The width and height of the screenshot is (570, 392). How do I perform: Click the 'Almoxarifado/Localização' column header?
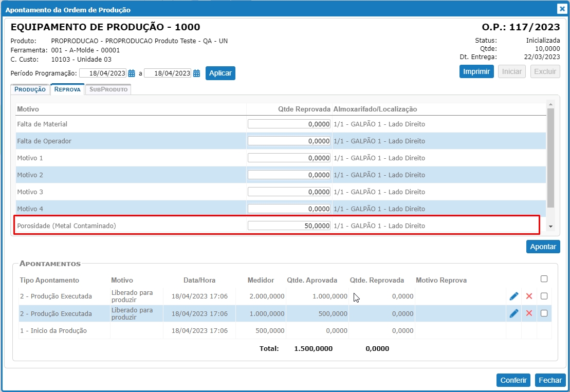tap(375, 109)
